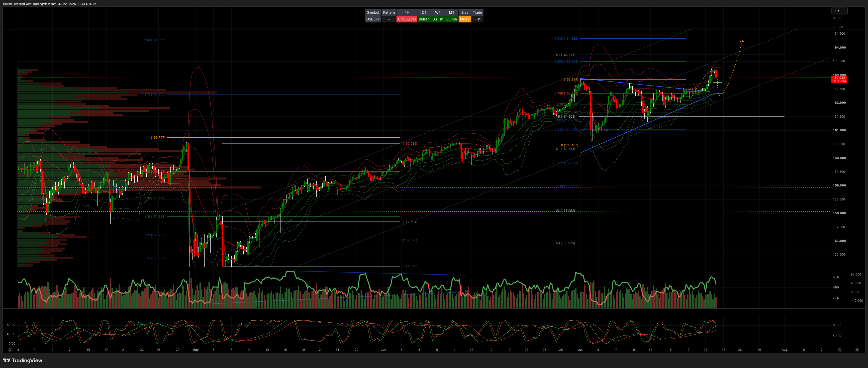Click the 4H column header
This screenshot has height=368, width=868.
coord(407,12)
